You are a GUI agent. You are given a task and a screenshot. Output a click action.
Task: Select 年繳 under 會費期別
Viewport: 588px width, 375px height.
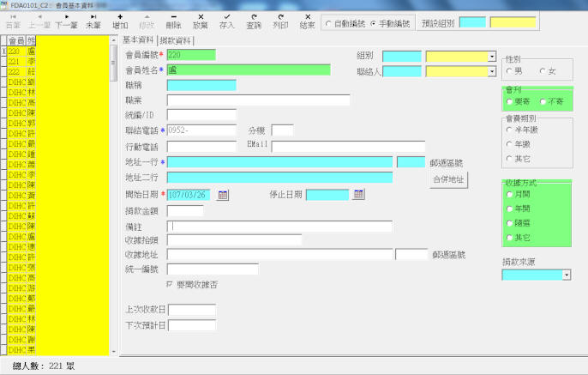coord(510,144)
